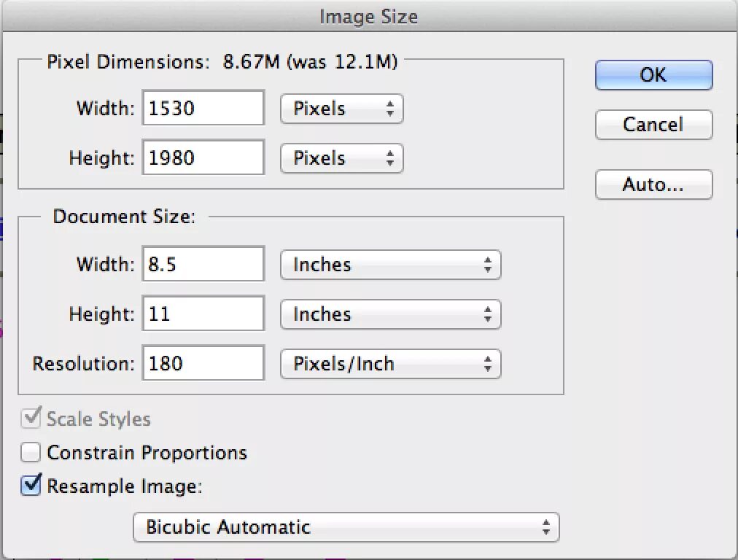Open the Auto... resolution settings

[653, 184]
